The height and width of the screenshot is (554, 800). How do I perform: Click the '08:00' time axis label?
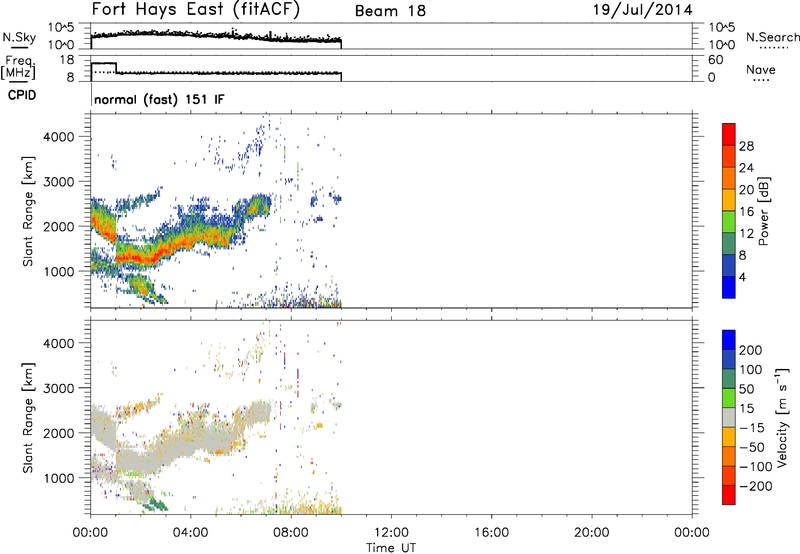[291, 533]
